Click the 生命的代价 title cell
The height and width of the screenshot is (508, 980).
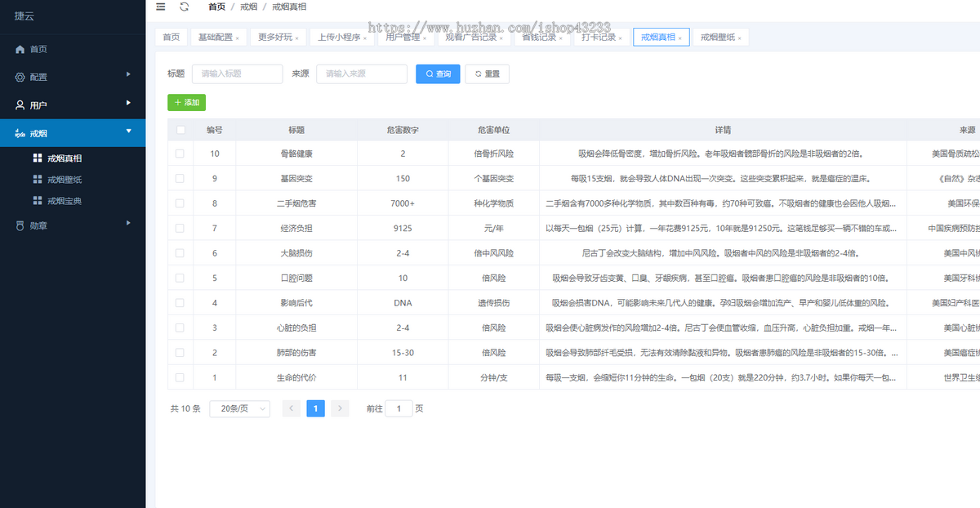tap(296, 377)
